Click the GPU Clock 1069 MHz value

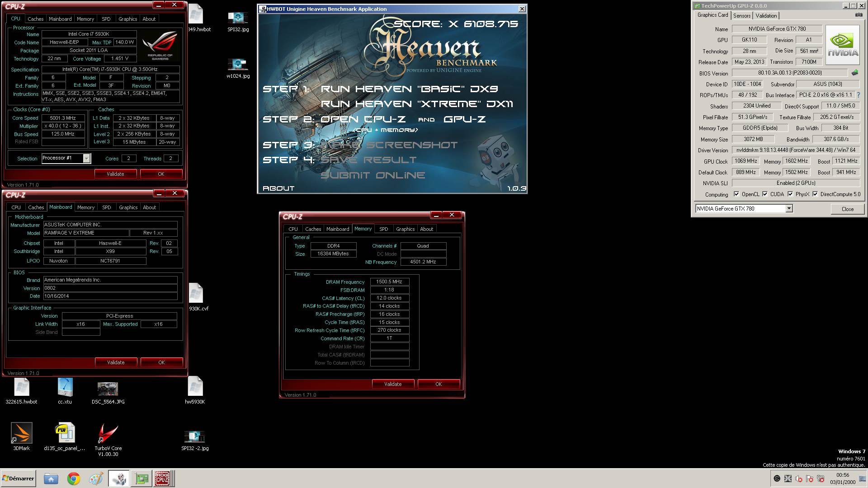point(746,161)
